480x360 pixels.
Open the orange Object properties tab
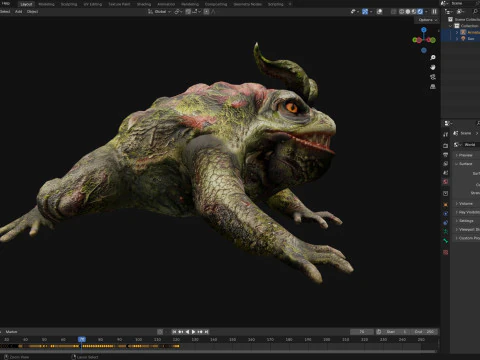point(446,205)
